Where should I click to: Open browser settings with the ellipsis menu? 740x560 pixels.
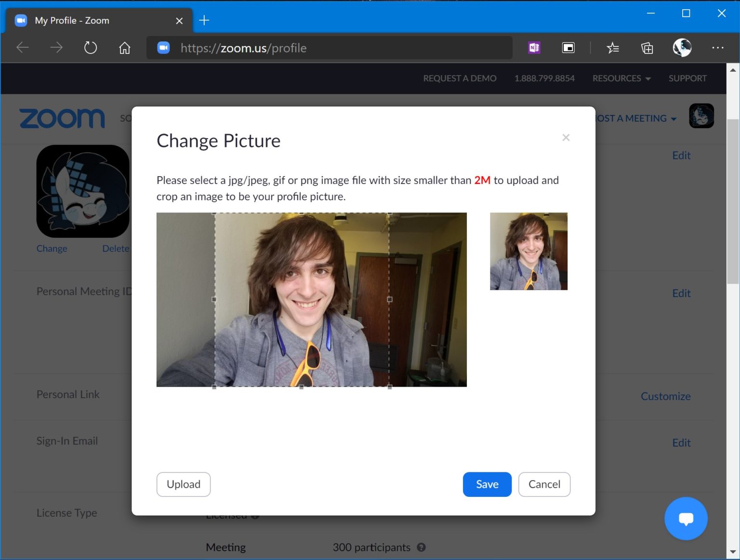(x=718, y=48)
